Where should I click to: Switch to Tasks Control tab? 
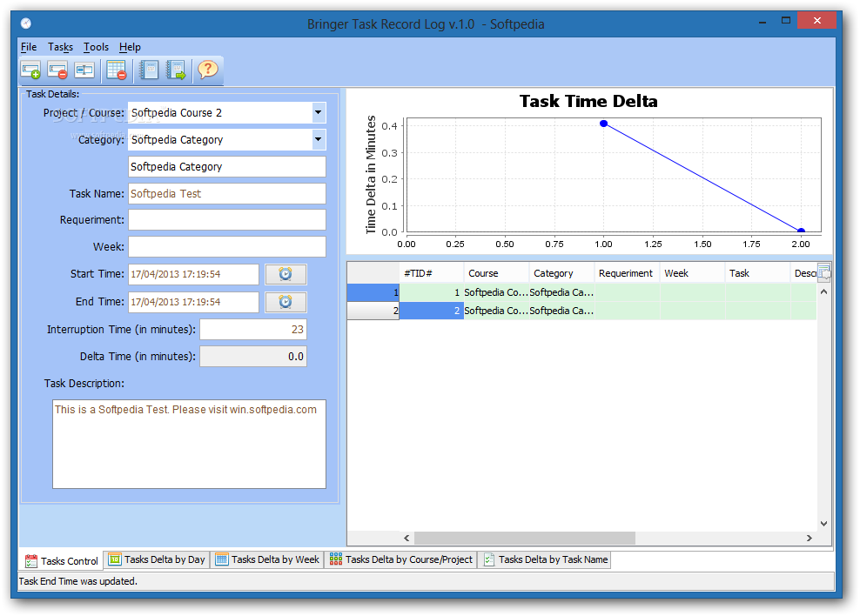[x=62, y=560]
